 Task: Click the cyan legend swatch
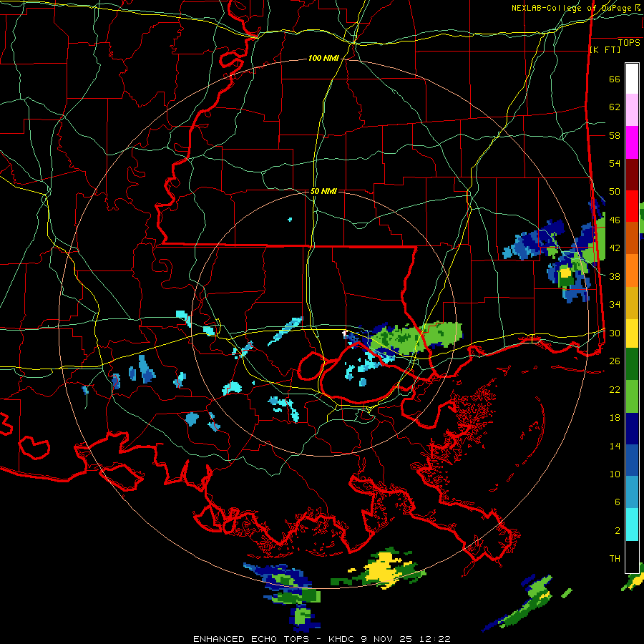(632, 525)
